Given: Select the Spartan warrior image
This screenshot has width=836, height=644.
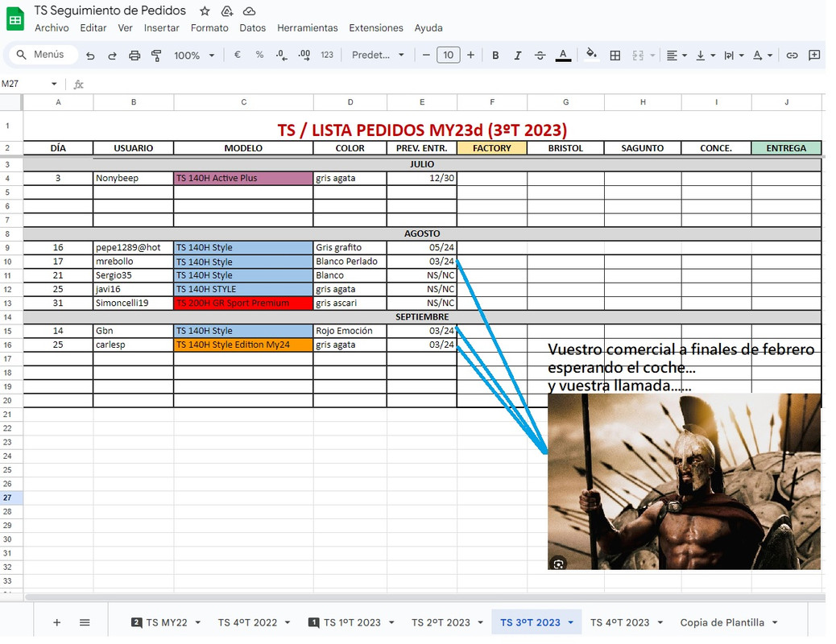Looking at the screenshot, I should click(684, 481).
